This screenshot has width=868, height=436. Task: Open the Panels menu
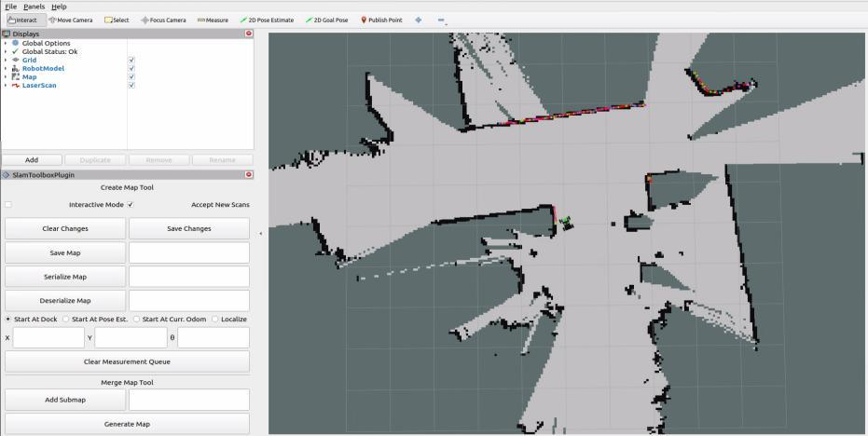pos(34,7)
